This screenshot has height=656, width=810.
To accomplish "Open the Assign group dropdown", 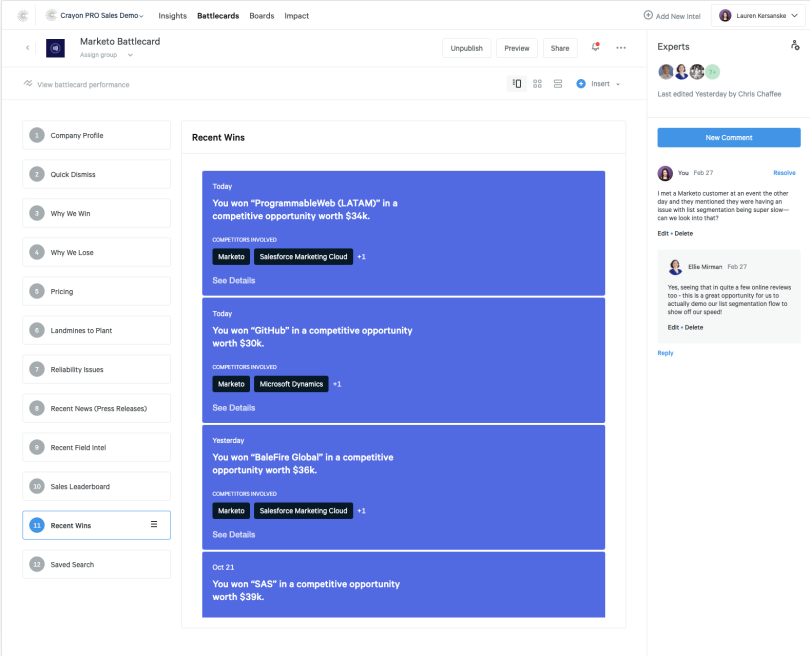I will click(106, 55).
